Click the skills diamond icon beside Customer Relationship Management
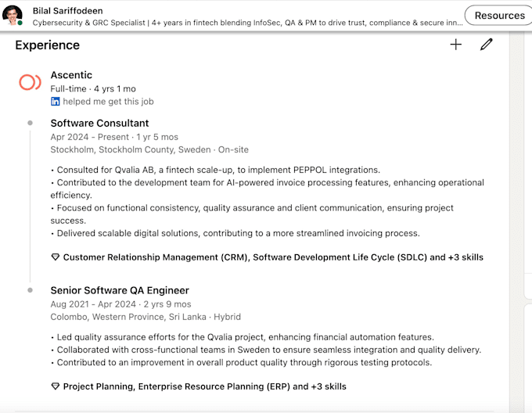532x413 pixels. coord(56,257)
